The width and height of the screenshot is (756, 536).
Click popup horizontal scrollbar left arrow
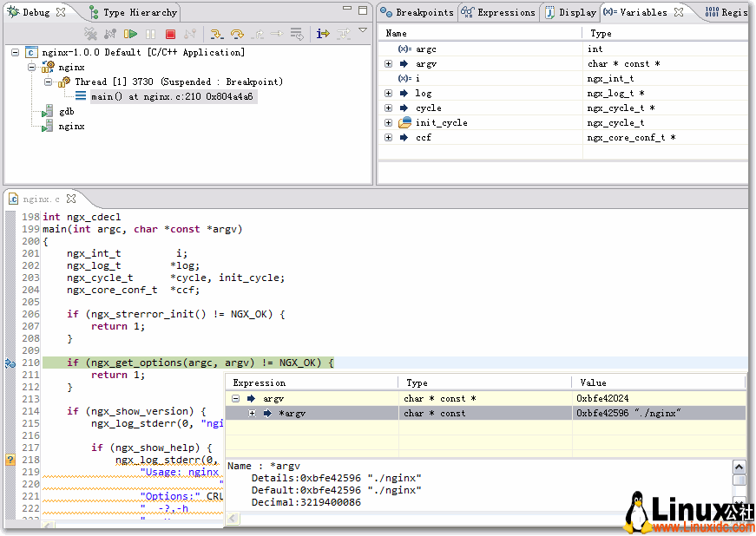(x=233, y=518)
